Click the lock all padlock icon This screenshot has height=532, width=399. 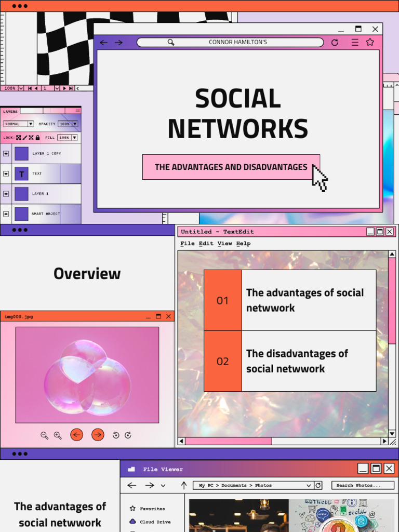tap(37, 137)
